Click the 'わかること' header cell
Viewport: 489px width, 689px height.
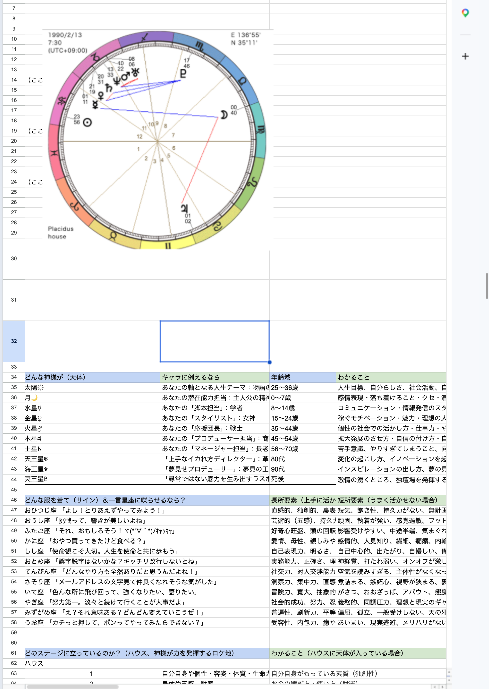tap(391, 377)
